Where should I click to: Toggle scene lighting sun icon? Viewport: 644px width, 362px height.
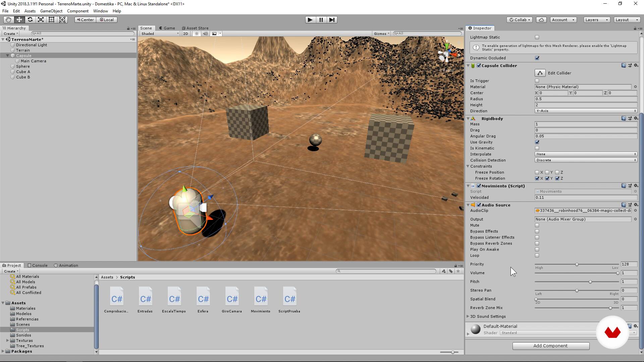pos(197,34)
